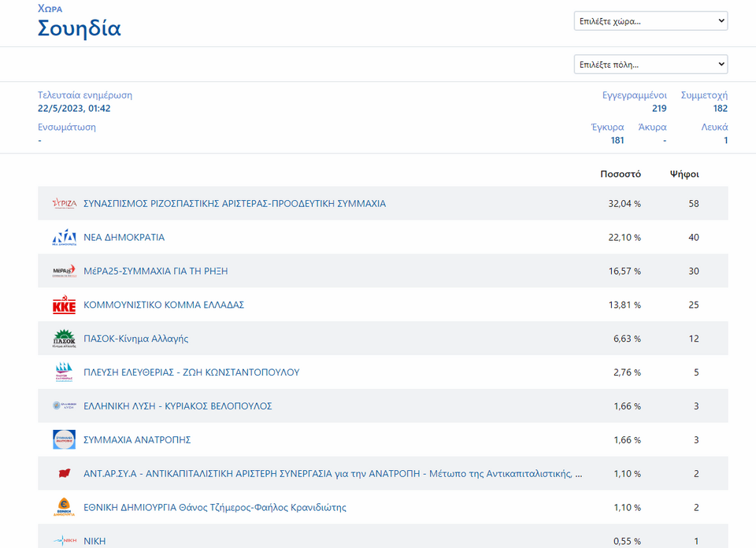756x548 pixels.
Task: Click the KKE party logo
Action: [x=64, y=305]
